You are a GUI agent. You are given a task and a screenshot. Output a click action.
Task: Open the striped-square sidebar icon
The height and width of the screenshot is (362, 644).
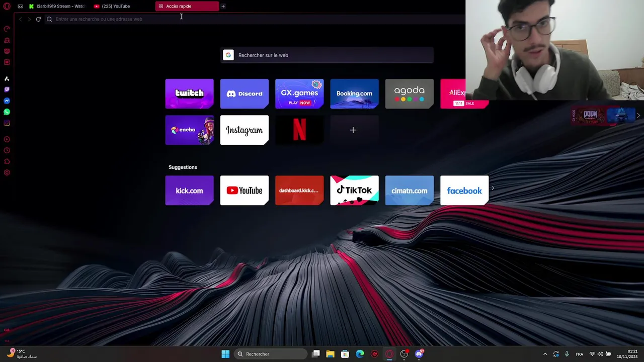[7, 51]
